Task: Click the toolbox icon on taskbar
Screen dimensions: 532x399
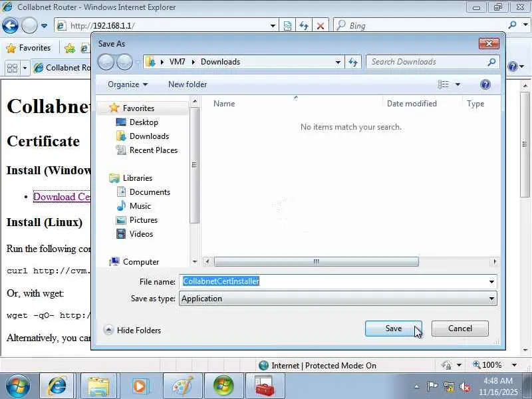Action: click(x=265, y=386)
